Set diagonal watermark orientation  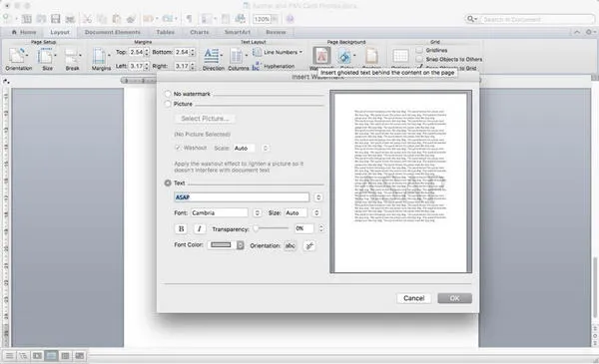tap(309, 245)
